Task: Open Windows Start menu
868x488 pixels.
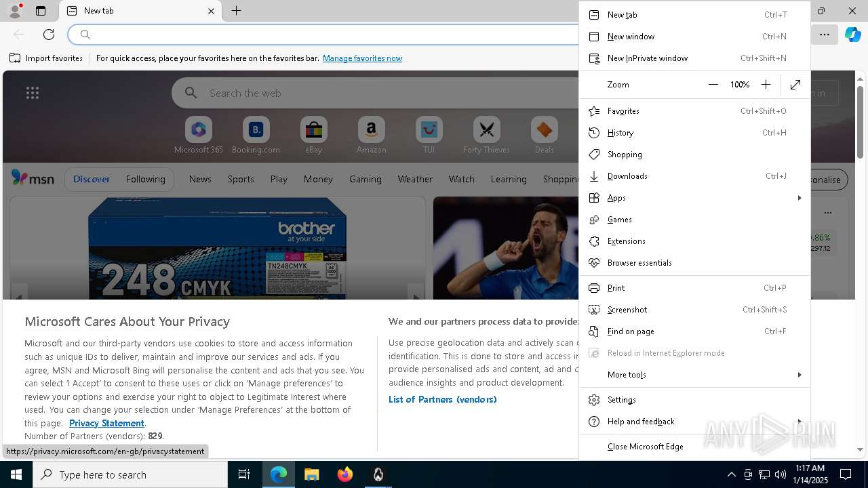Action: coord(16,474)
